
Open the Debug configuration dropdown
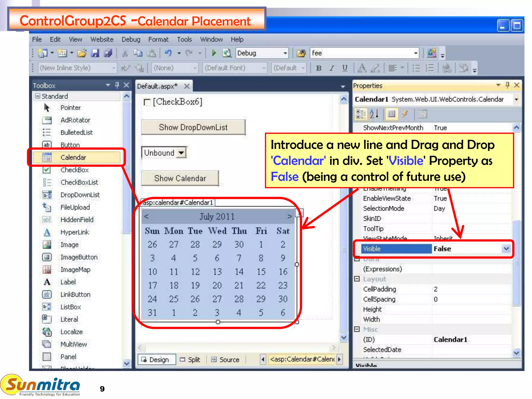click(285, 53)
